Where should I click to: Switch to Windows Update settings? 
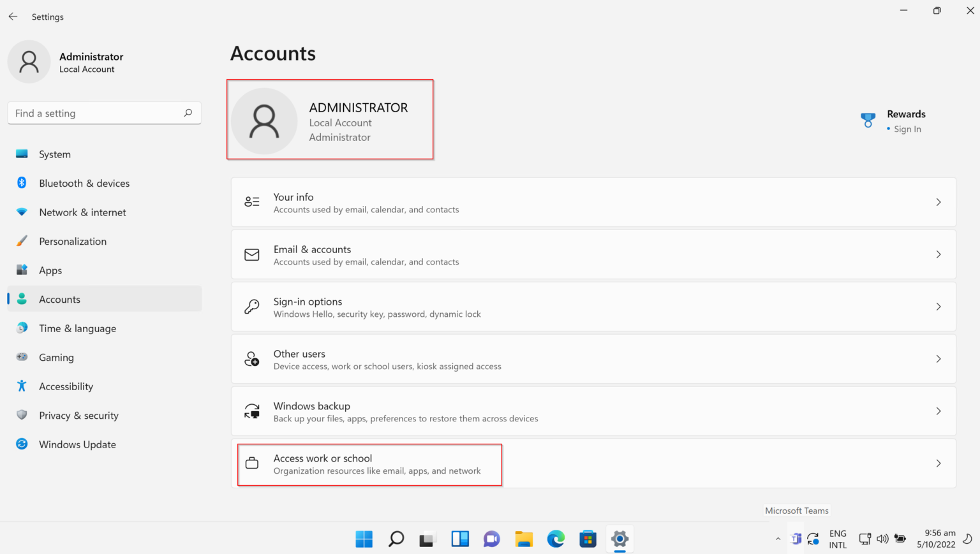pyautogui.click(x=77, y=444)
